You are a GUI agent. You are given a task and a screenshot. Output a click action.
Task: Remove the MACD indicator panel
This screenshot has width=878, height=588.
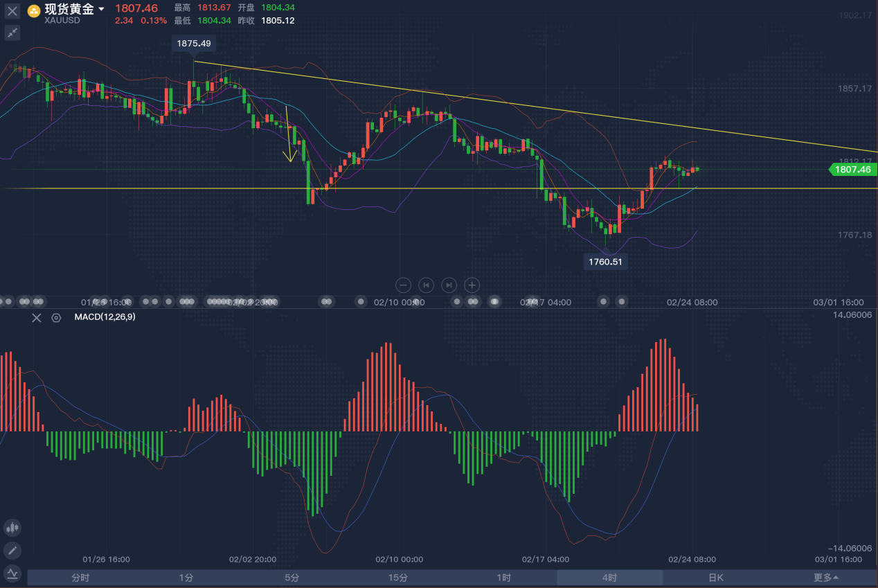(37, 318)
